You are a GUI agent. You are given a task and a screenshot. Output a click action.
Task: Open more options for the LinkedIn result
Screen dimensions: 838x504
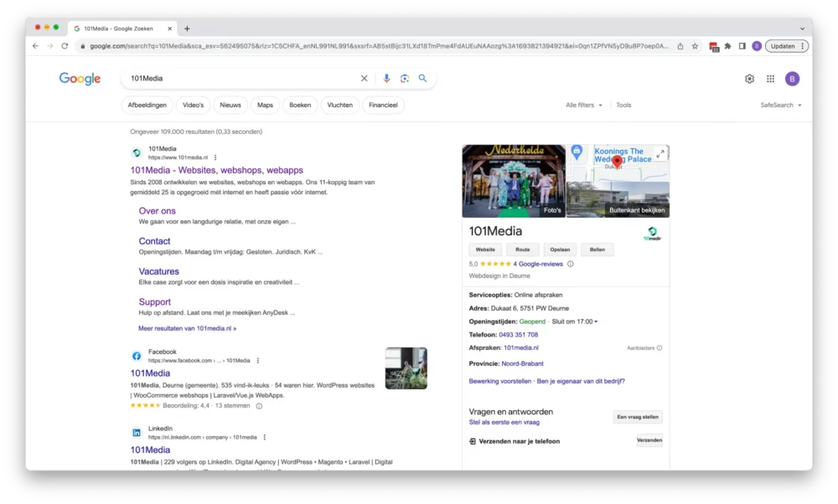click(265, 437)
